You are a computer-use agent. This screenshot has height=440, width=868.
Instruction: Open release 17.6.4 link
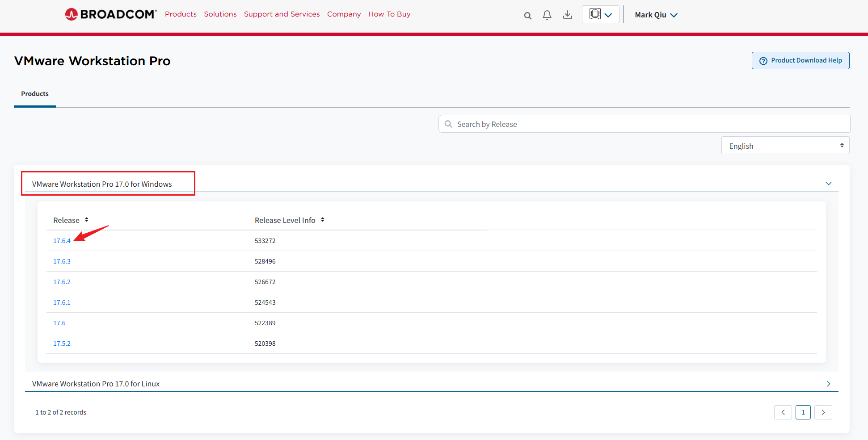(x=62, y=241)
